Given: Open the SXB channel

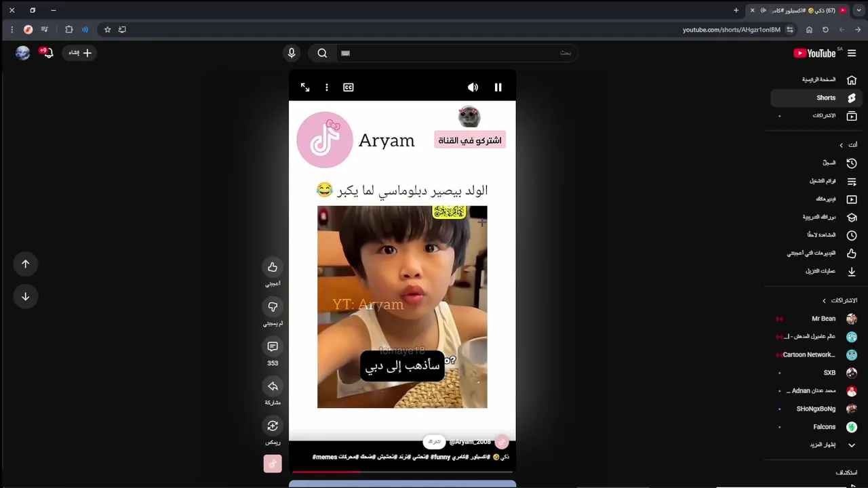Looking at the screenshot, I should coord(816,373).
